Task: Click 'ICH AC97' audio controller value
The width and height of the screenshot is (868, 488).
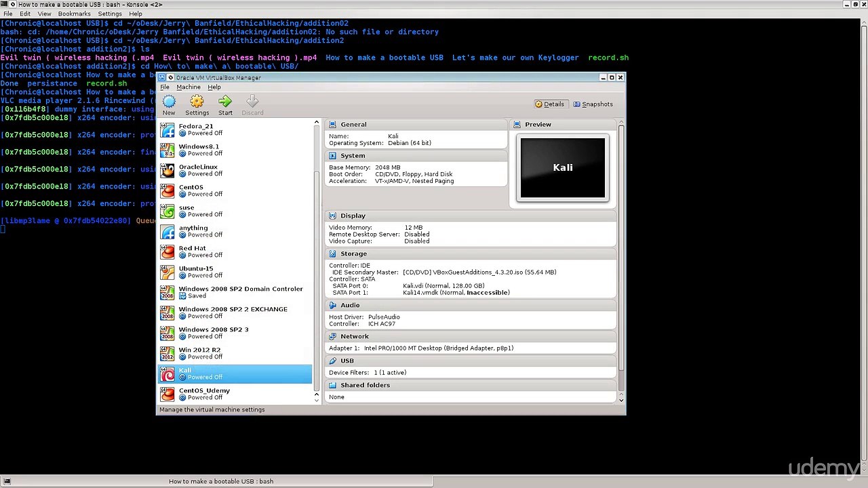Action: (x=382, y=324)
